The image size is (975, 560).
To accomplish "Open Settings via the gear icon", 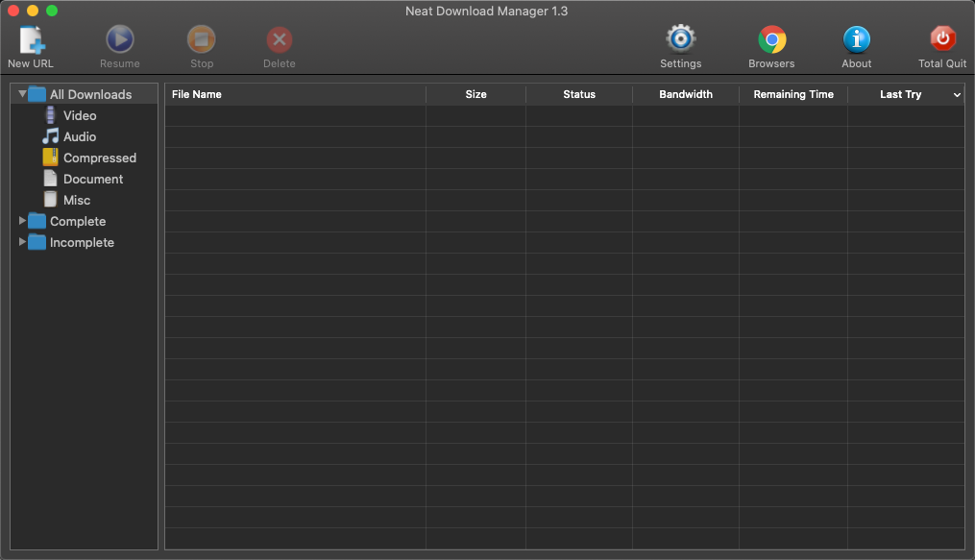I will 681,39.
